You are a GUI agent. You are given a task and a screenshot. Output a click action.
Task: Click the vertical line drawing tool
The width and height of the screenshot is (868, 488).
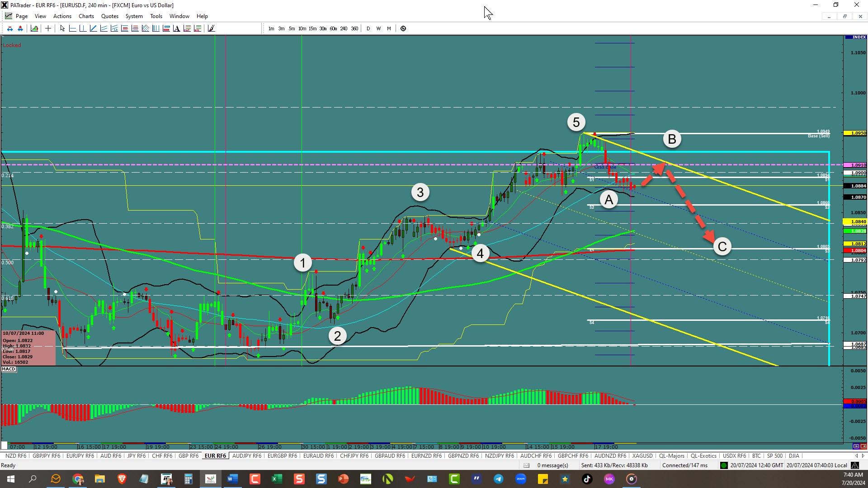pyautogui.click(x=83, y=28)
